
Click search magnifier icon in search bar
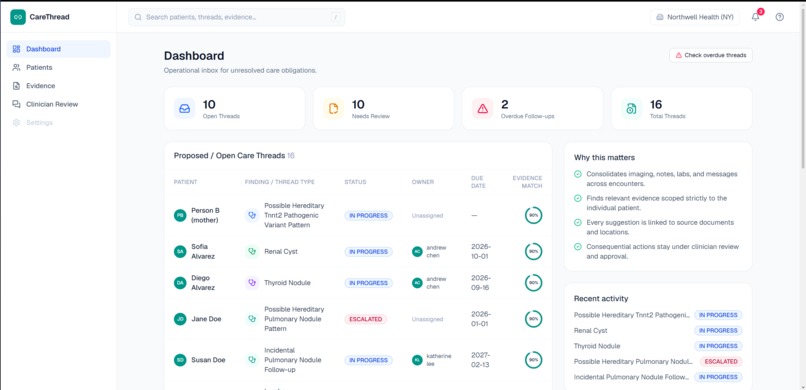[x=138, y=17]
